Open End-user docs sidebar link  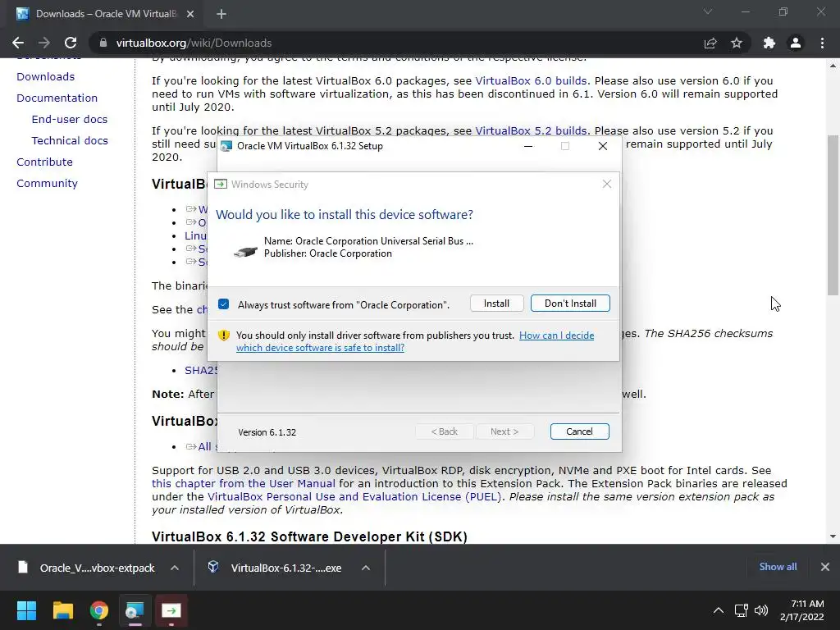[x=69, y=120]
